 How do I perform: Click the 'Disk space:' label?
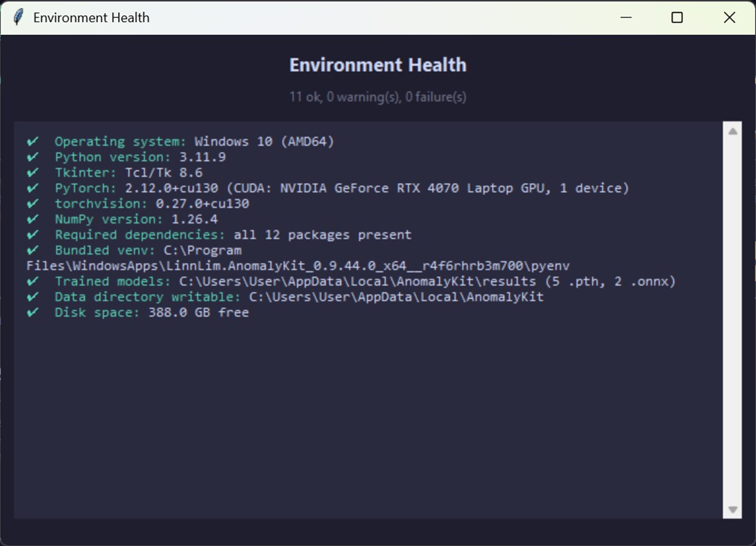(97, 312)
